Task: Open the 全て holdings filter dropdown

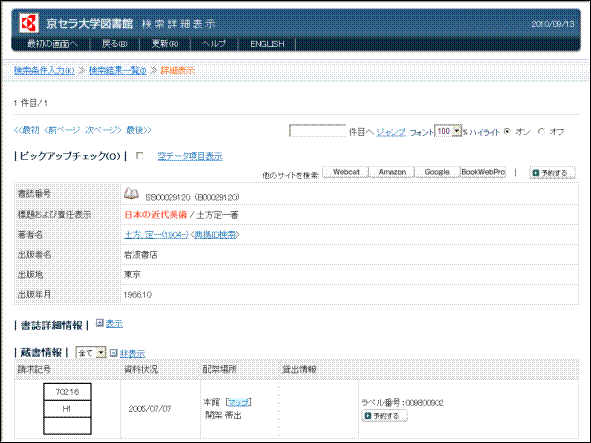Action: pos(91,353)
